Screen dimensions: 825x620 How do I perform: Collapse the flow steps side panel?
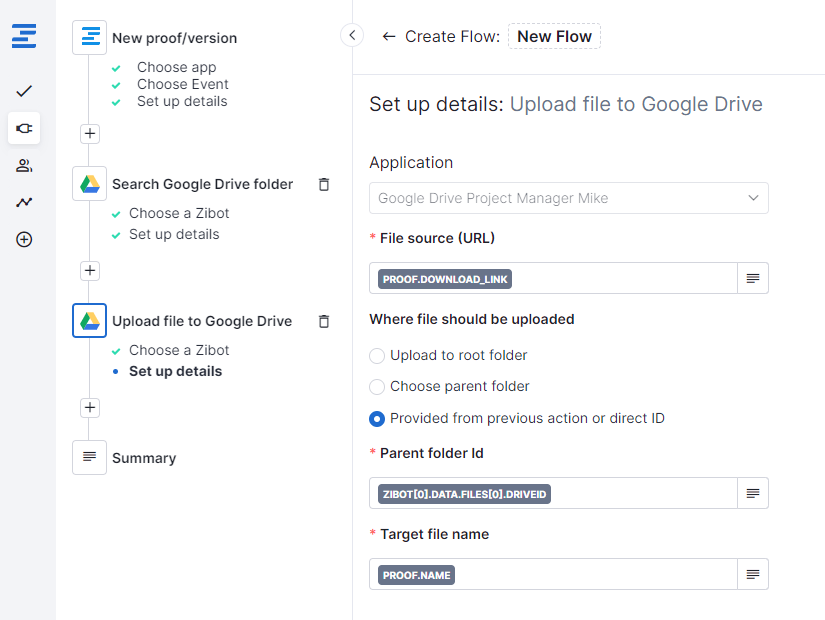[x=352, y=36]
